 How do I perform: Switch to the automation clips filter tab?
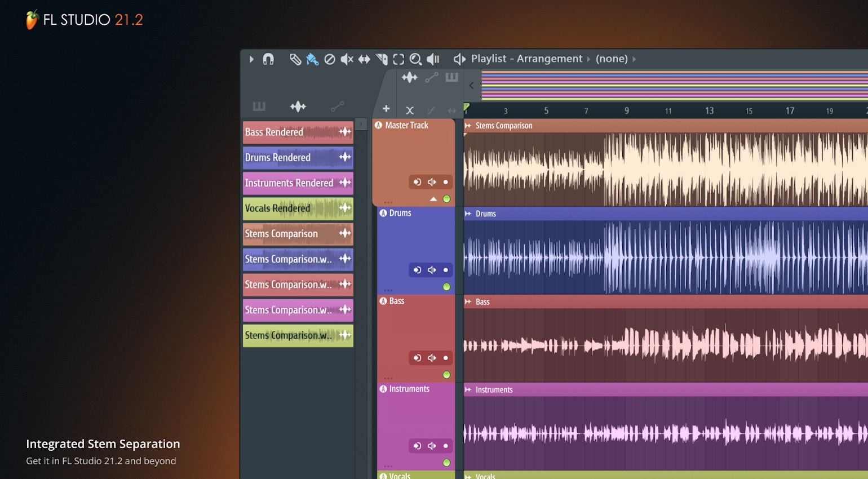coord(338,106)
